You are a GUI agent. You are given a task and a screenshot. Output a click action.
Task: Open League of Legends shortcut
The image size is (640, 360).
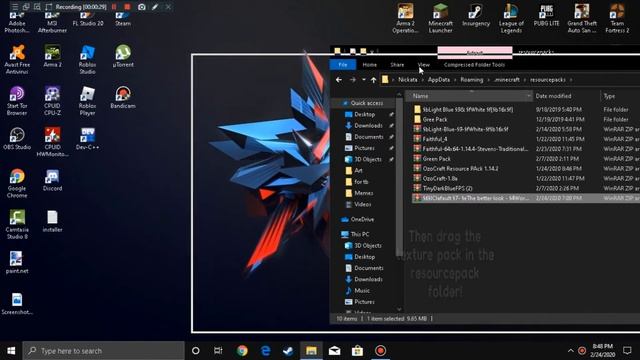511,18
